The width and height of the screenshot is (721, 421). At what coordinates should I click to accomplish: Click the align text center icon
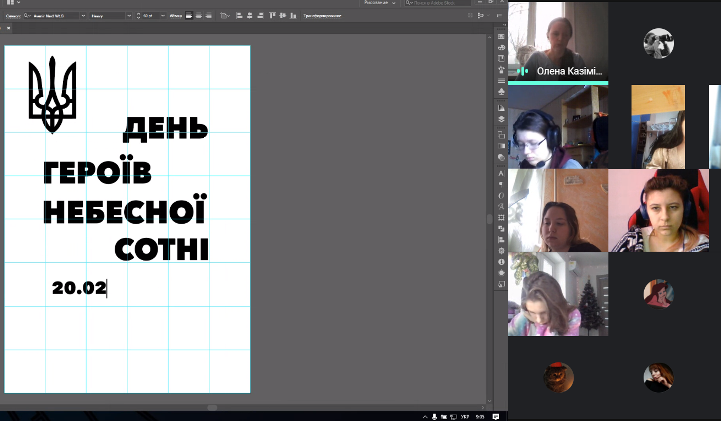200,16
